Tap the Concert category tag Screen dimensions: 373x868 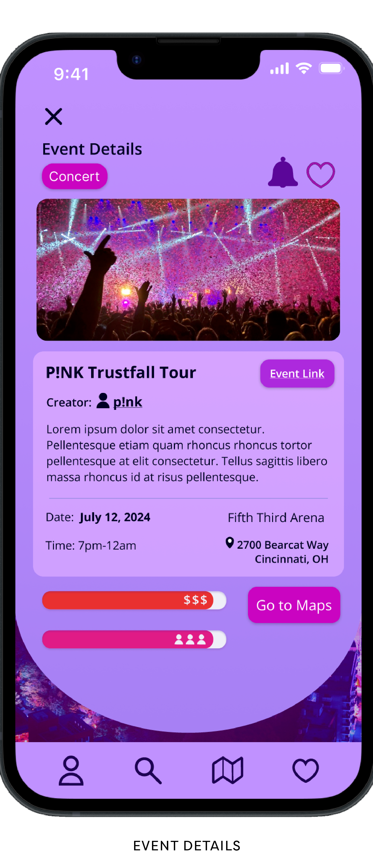click(75, 176)
